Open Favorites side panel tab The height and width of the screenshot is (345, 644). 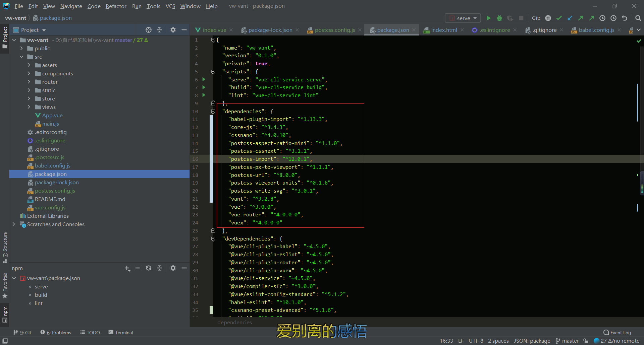5,286
